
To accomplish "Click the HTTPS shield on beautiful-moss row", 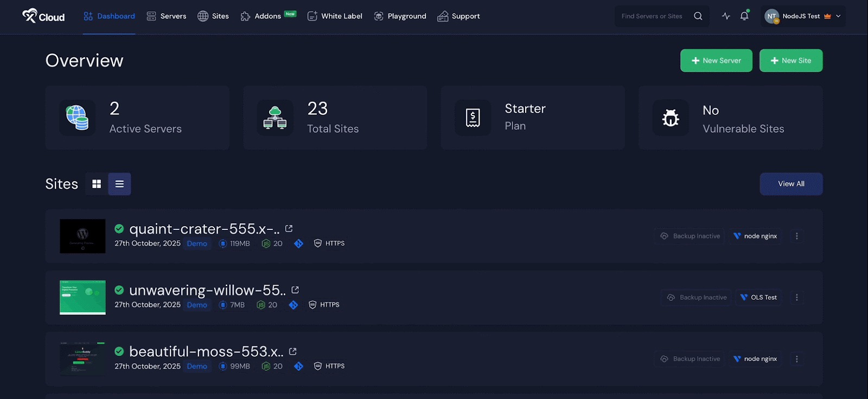I will point(318,366).
